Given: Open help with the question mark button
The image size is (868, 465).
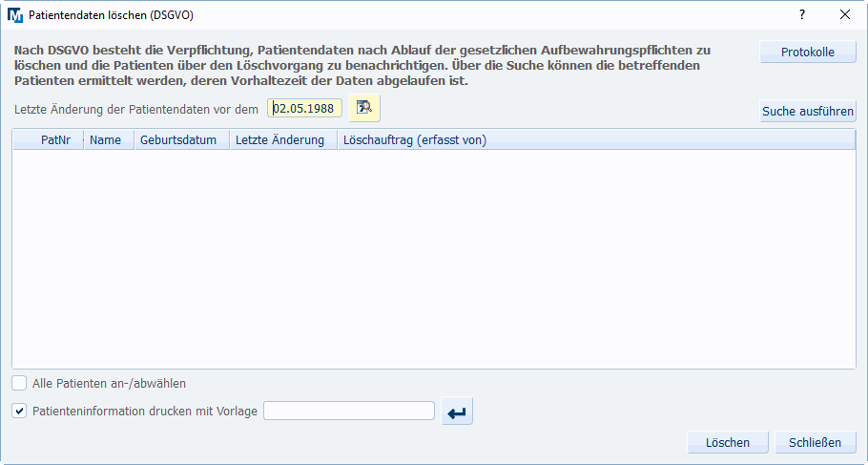Looking at the screenshot, I should (802, 15).
